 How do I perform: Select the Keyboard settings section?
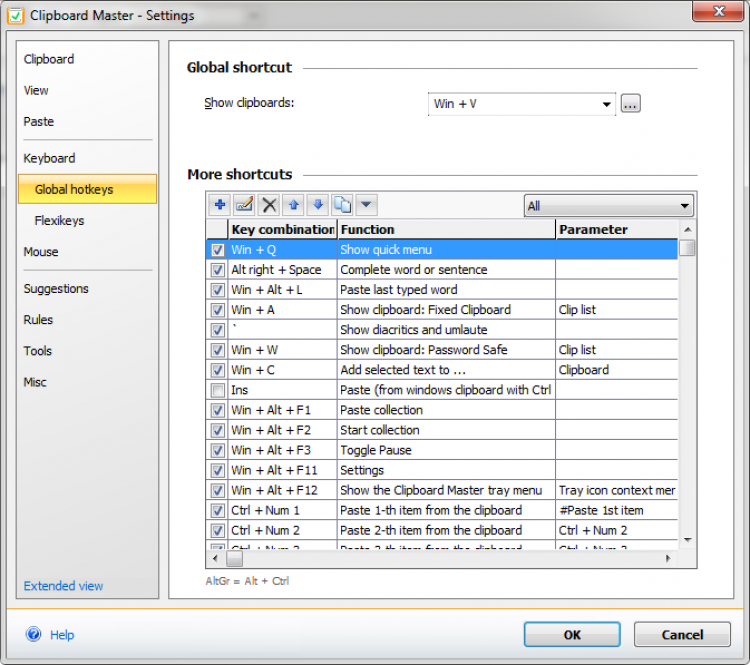pyautogui.click(x=49, y=158)
